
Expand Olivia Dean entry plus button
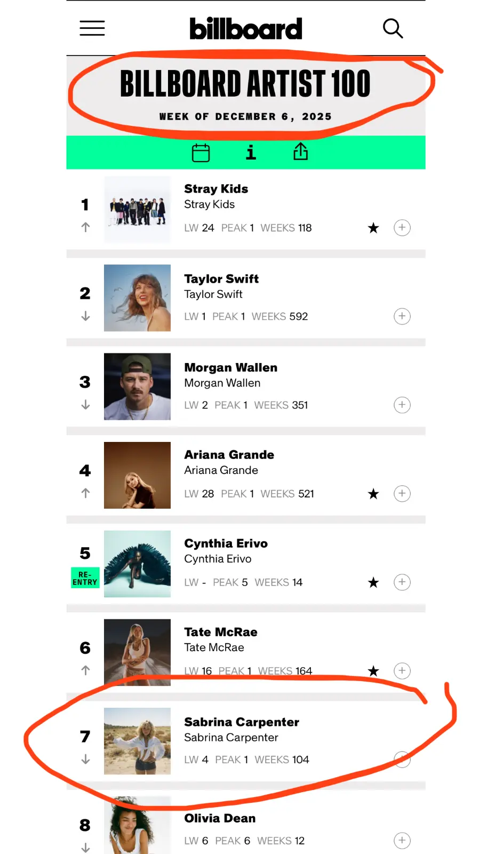point(402,841)
